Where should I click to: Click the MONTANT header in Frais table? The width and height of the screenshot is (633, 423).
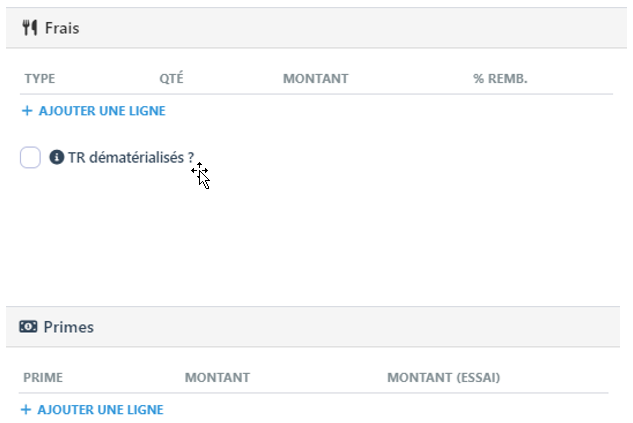pyautogui.click(x=315, y=78)
